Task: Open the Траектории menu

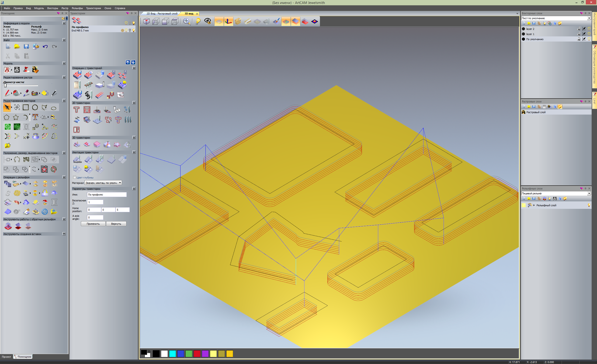Action: click(x=93, y=8)
